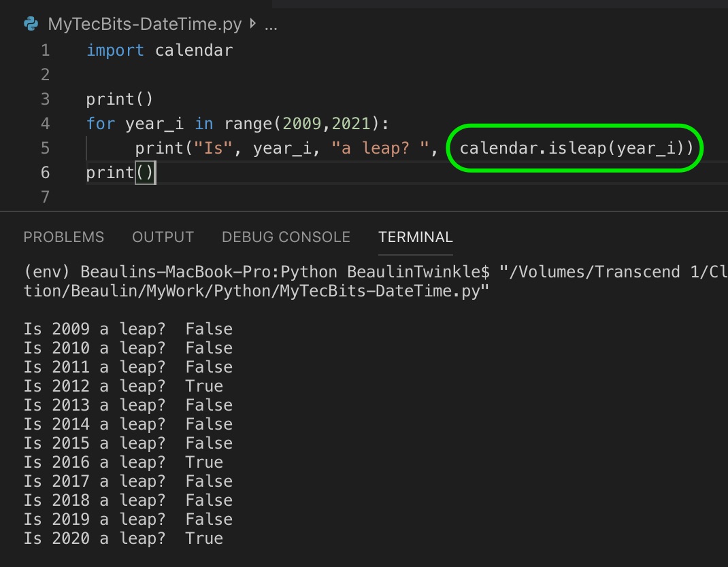Place cursor inside the circled calendar.isleap call
728x567 pixels.
(x=575, y=148)
